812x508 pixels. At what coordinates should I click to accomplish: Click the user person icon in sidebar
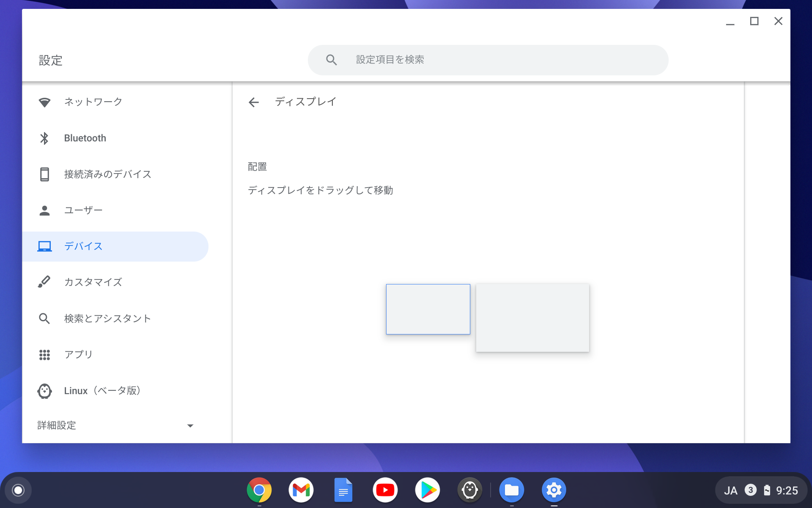pyautogui.click(x=44, y=210)
